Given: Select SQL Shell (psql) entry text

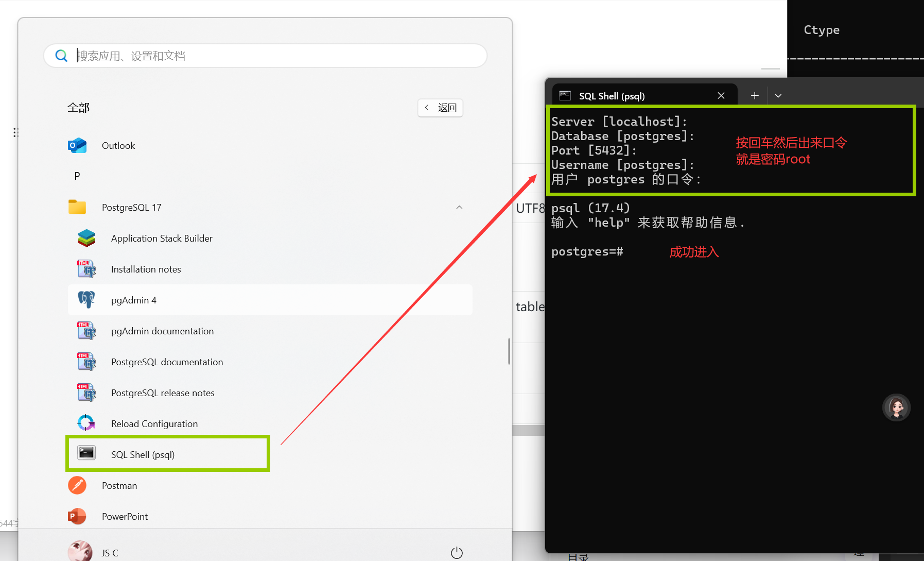Looking at the screenshot, I should 143,454.
